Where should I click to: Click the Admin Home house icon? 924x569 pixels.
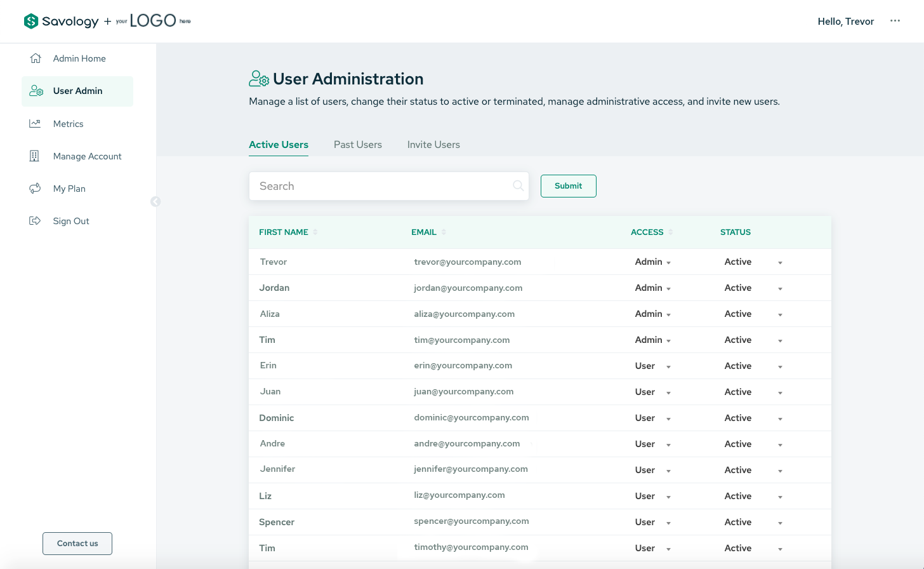pos(36,58)
